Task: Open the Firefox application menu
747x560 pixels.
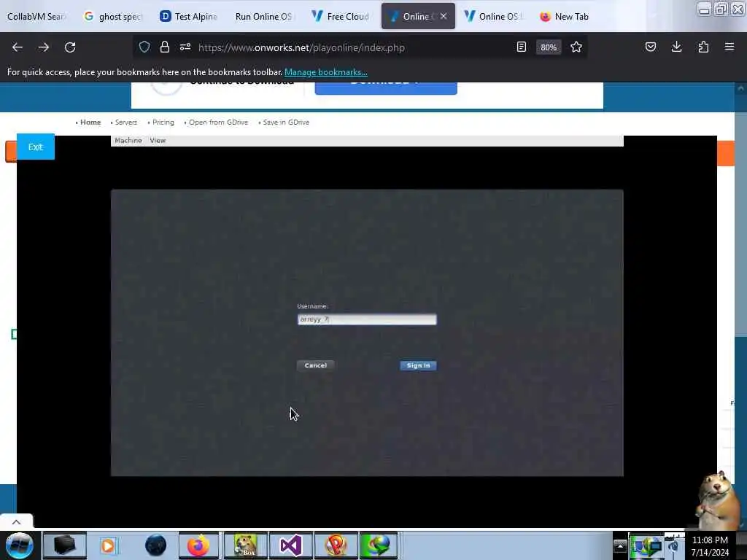Action: coord(729,47)
